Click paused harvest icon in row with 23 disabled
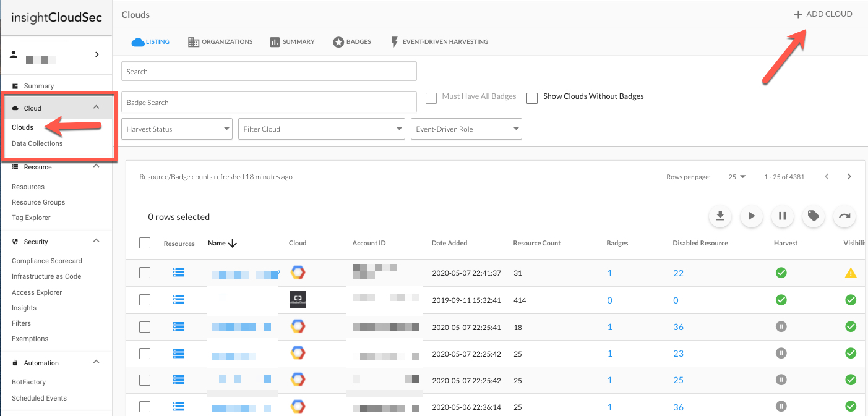 [781, 354]
